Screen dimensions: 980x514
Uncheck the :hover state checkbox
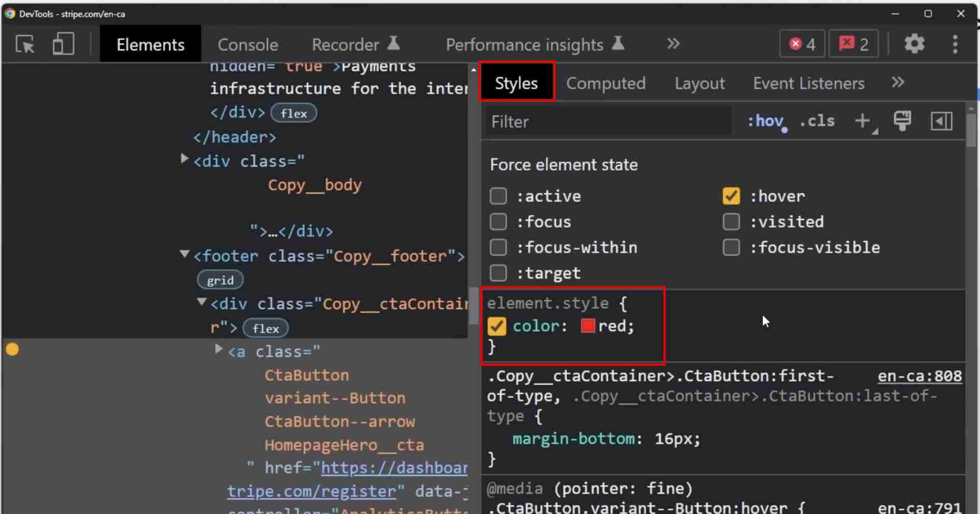[x=731, y=196]
